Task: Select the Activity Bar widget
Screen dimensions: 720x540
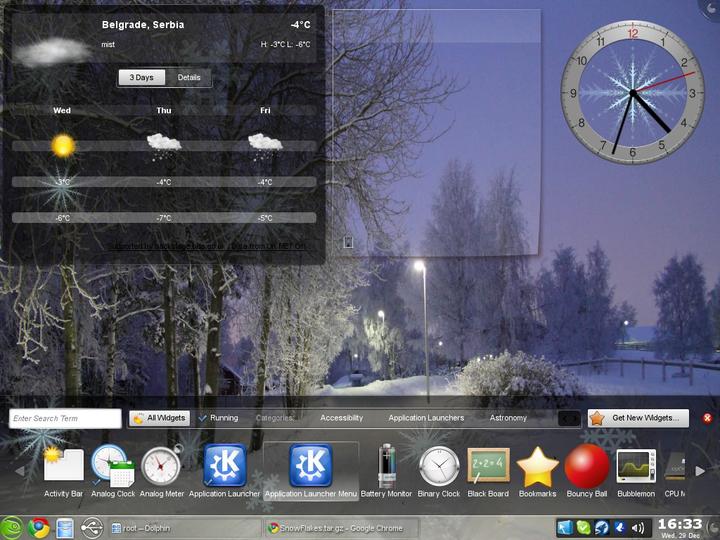Action: click(x=64, y=472)
